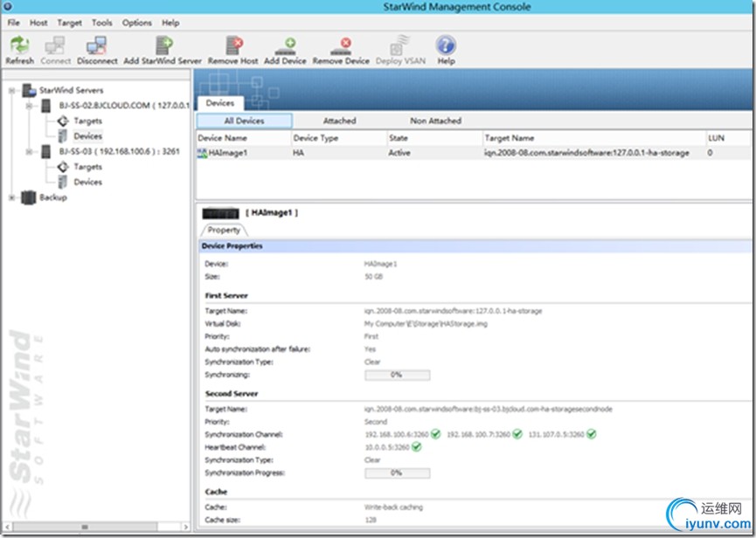The height and width of the screenshot is (538, 756).
Task: Select the Targets icon under BJ-SS-02
Action: tap(63, 121)
